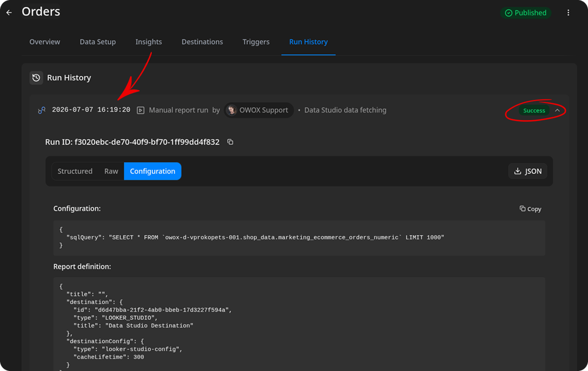
Task: Click the Published status badge
Action: tap(526, 13)
